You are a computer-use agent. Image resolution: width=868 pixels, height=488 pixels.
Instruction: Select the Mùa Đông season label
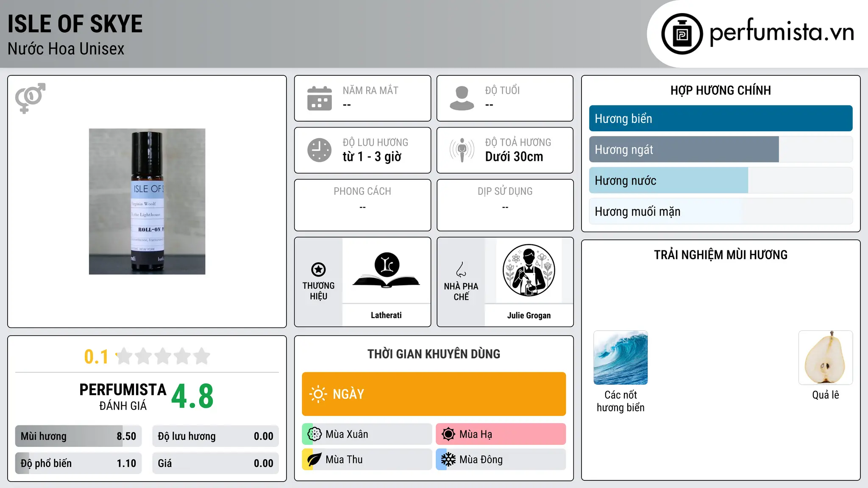pos(481,460)
